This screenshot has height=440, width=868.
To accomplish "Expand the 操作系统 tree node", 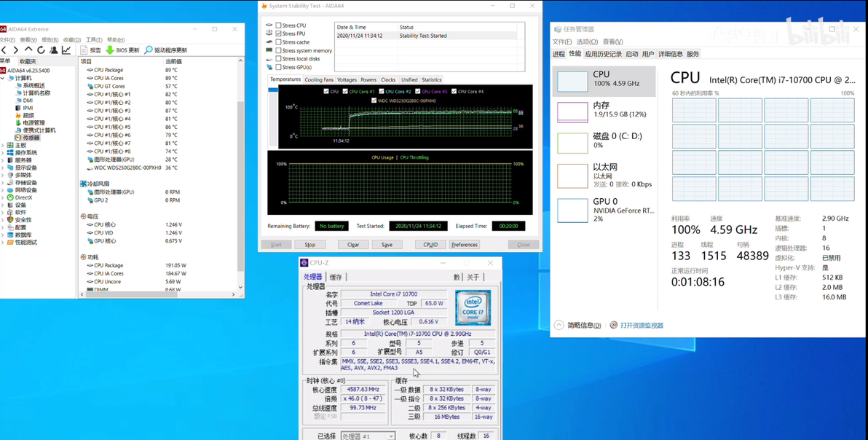I will pos(3,153).
